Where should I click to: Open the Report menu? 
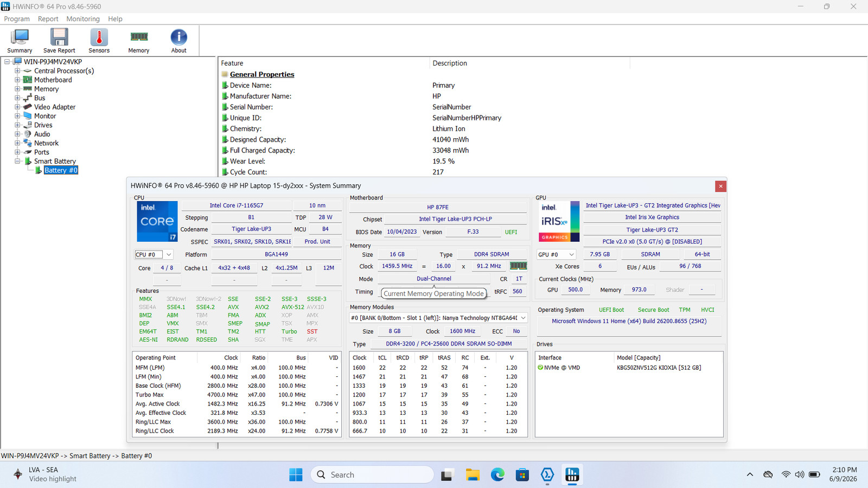coord(48,18)
